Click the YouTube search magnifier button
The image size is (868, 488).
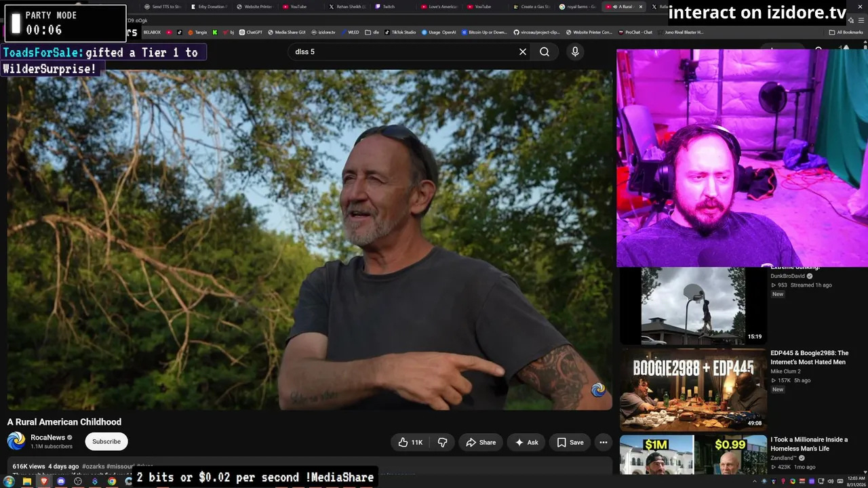(x=545, y=52)
